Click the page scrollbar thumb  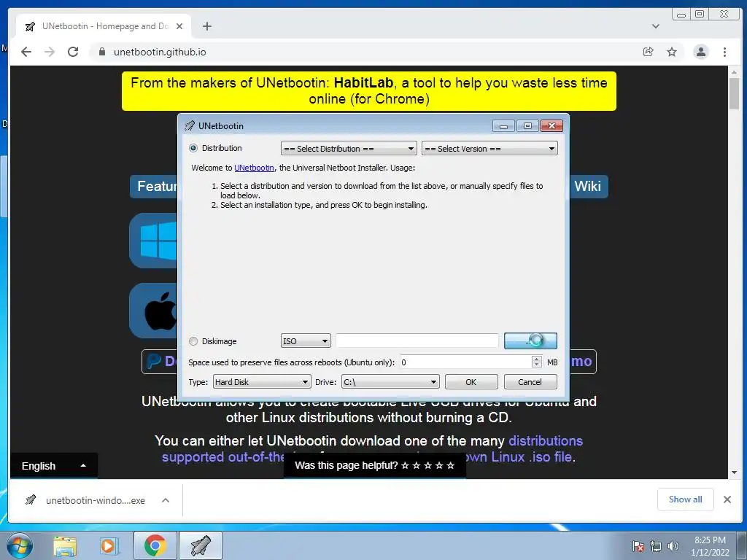click(734, 94)
